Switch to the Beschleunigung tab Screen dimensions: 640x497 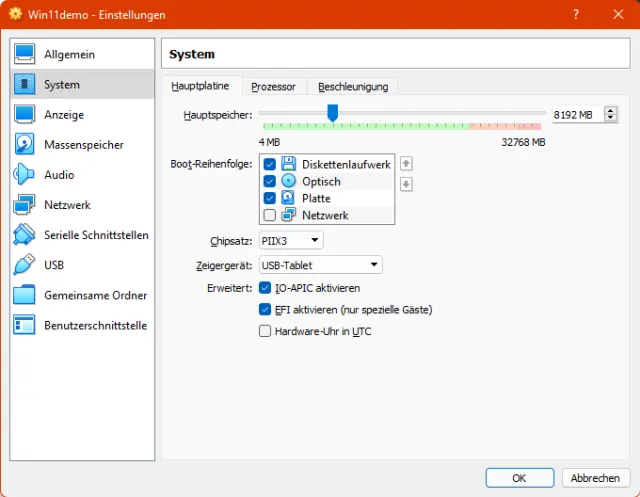coord(353,87)
